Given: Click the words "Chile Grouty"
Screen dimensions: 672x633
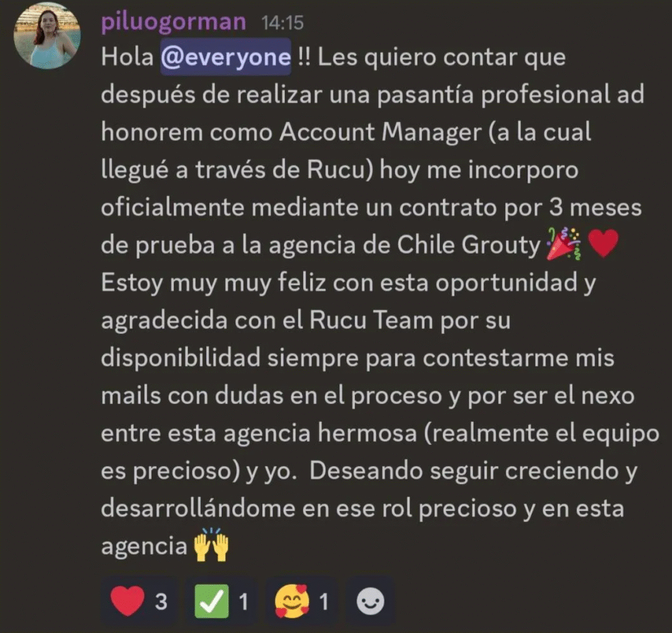Looking at the screenshot, I should click(x=469, y=245).
